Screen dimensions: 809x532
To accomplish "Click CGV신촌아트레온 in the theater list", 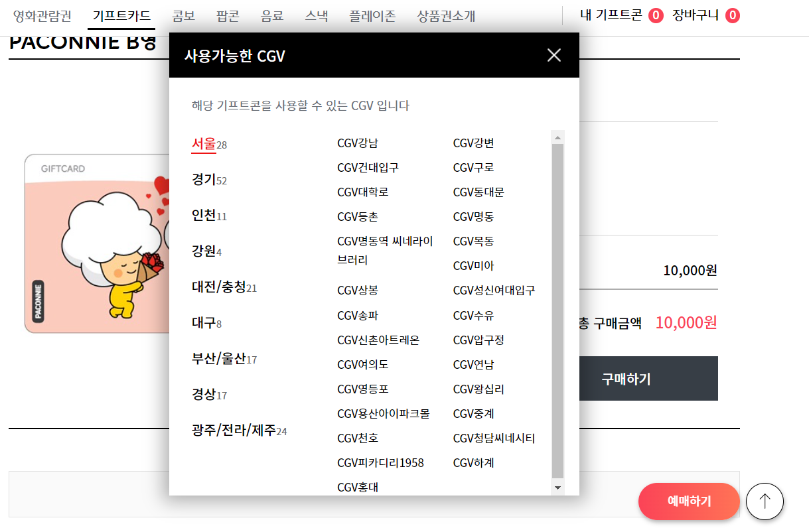I will tap(378, 340).
